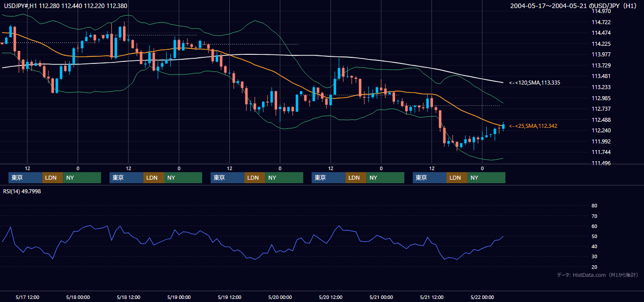Image resolution: width=644 pixels, height=302 pixels.
Task: Select the RSI(14) 49.7998 indicator label
Action: click(23, 191)
